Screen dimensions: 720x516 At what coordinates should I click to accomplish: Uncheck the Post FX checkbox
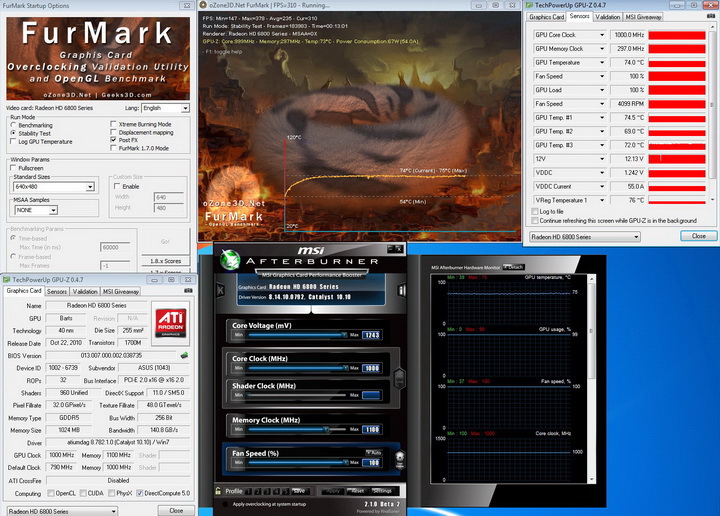113,140
